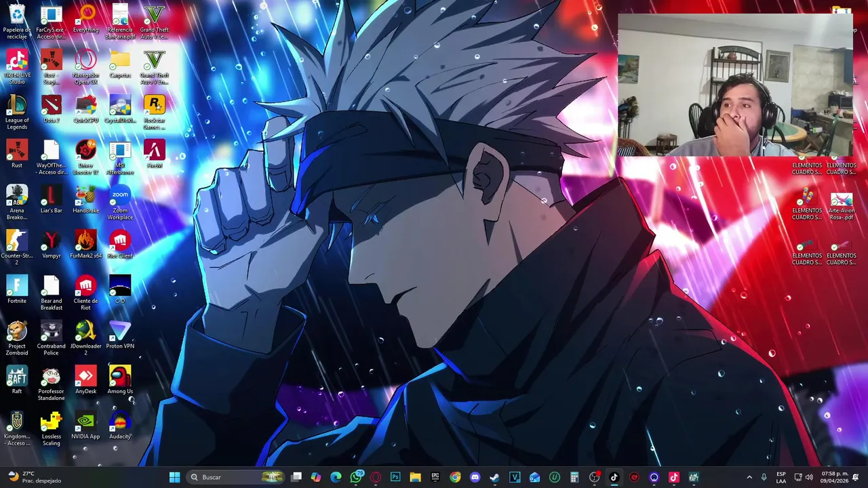The width and height of the screenshot is (868, 488).
Task: Open Bear and Breakfast shortcut
Action: click(x=51, y=293)
